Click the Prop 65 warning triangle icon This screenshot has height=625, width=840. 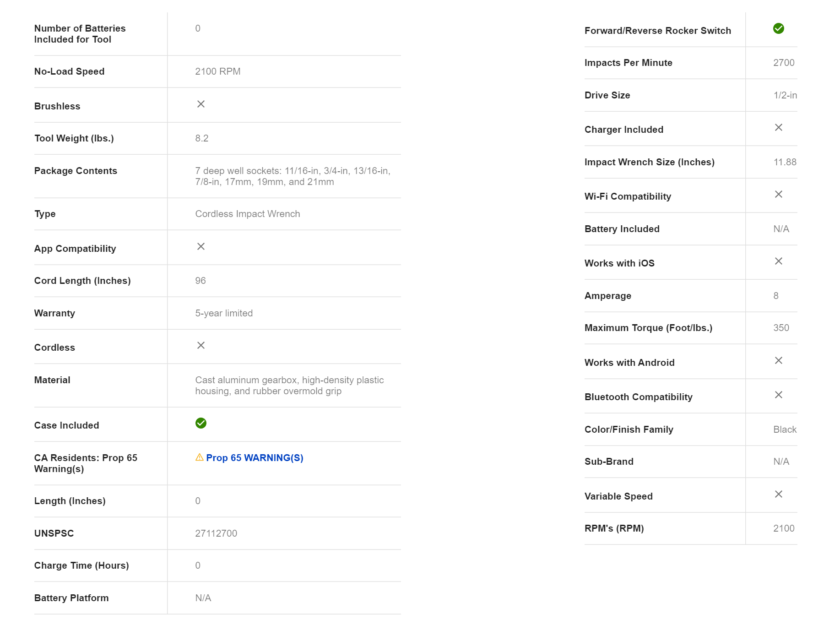[x=199, y=457]
